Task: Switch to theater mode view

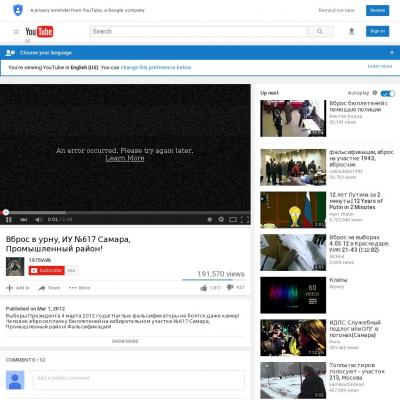Action: [233, 219]
